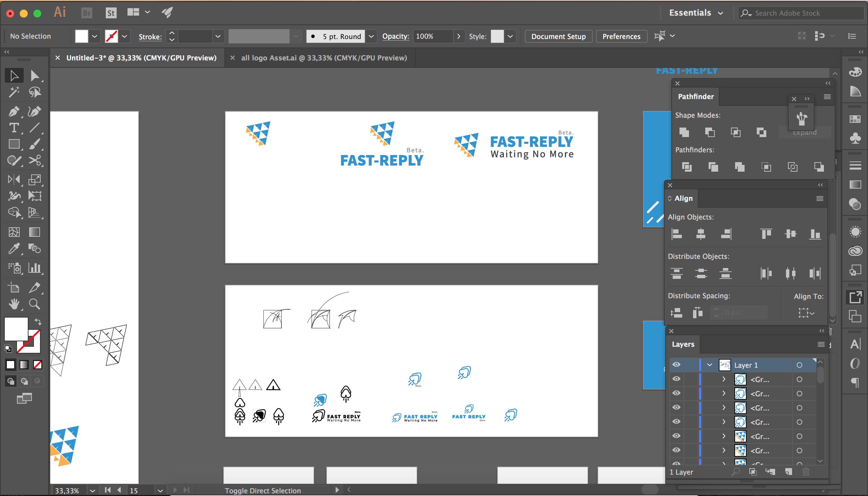Swap fill and stroke colors
This screenshot has height=496, width=868.
38,321
